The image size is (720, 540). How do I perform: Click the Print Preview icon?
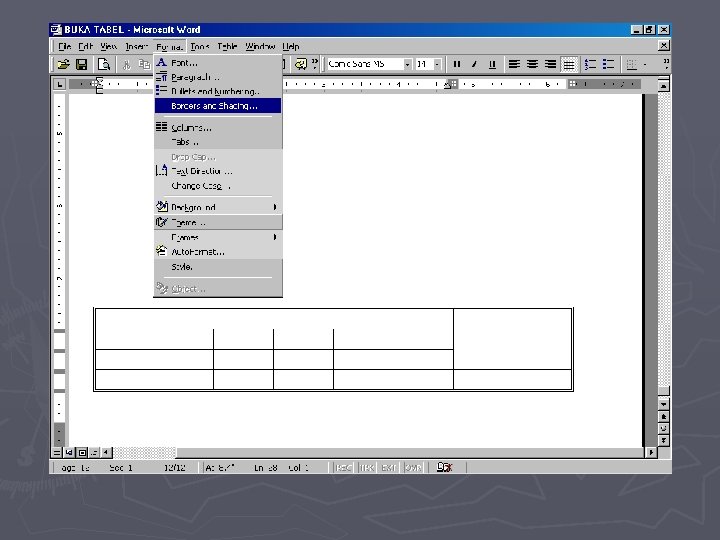click(104, 64)
